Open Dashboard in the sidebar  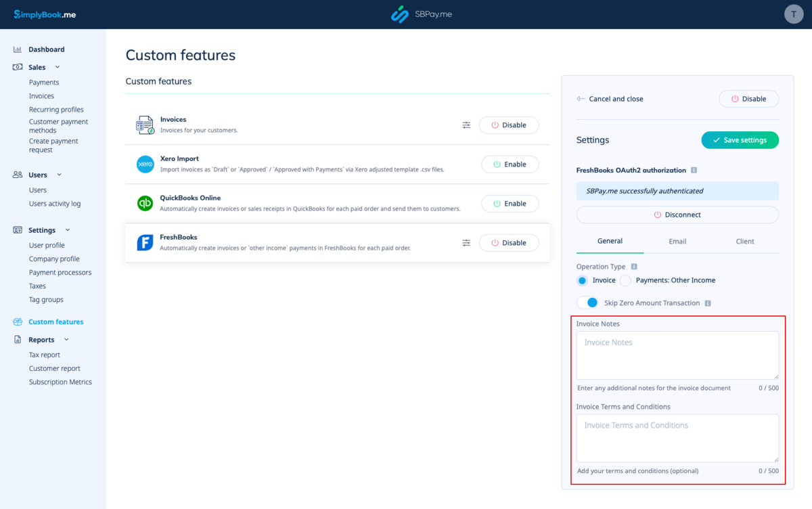point(47,49)
